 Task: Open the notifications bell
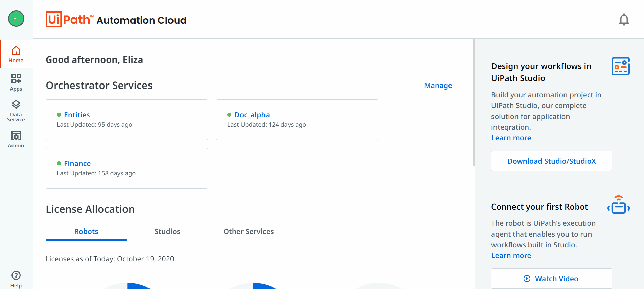coord(624,20)
